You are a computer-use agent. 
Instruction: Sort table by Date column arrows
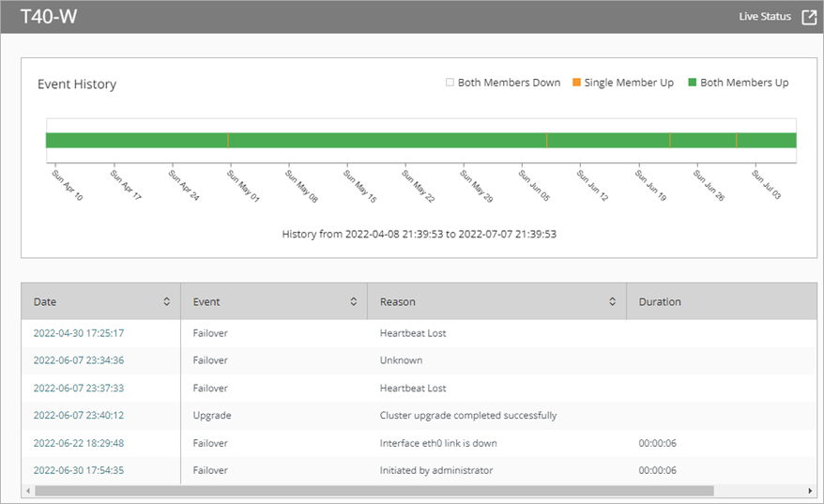point(167,302)
